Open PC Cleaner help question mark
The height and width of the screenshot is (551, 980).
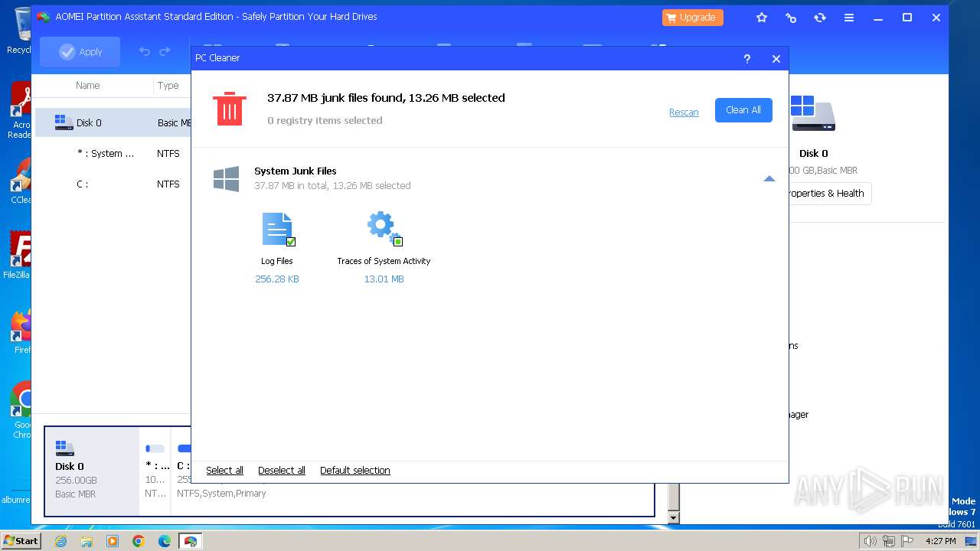[747, 59]
